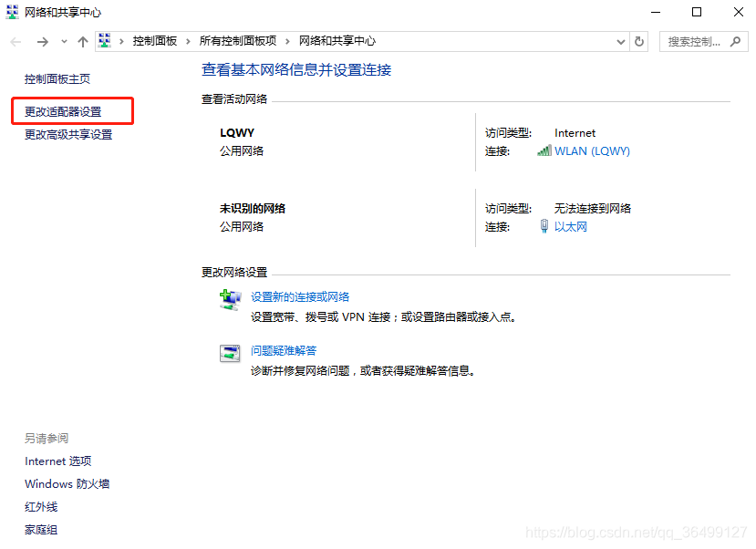Open 控制面板主页 in the sidebar
The image size is (756, 549).
(x=57, y=79)
